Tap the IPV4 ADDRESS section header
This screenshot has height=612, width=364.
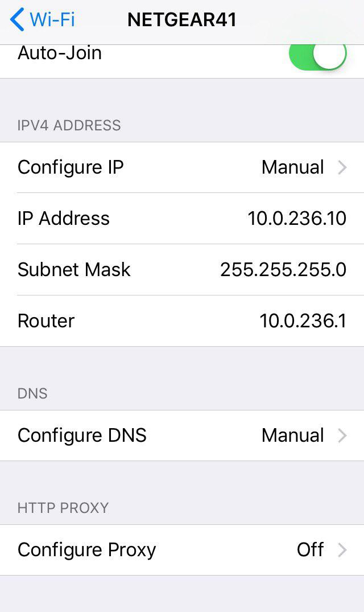click(69, 126)
